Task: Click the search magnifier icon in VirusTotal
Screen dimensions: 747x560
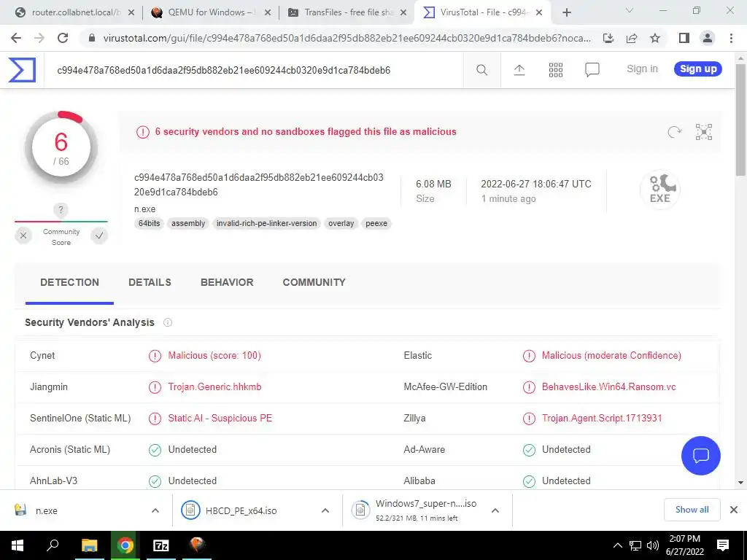Action: (x=481, y=70)
